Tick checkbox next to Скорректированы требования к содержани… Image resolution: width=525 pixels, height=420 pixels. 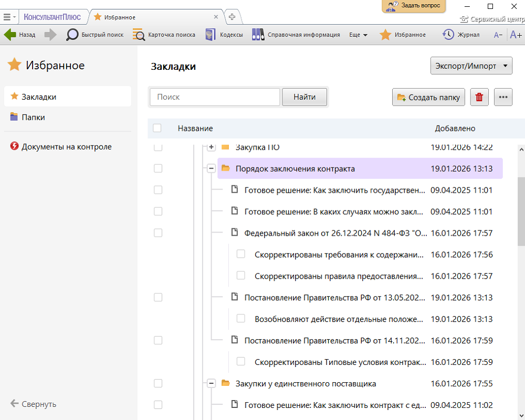click(x=241, y=254)
